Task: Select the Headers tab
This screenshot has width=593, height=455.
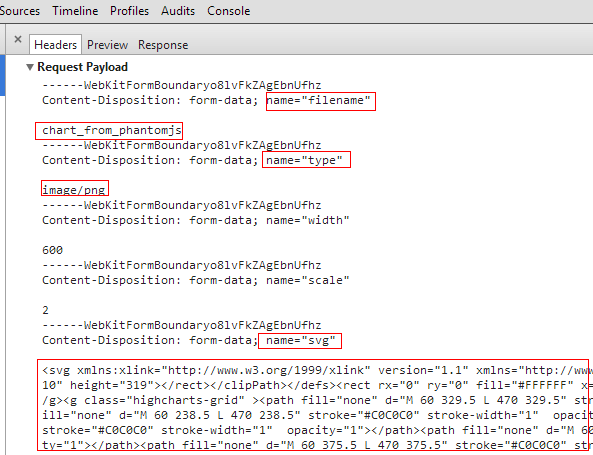Action: click(x=56, y=45)
